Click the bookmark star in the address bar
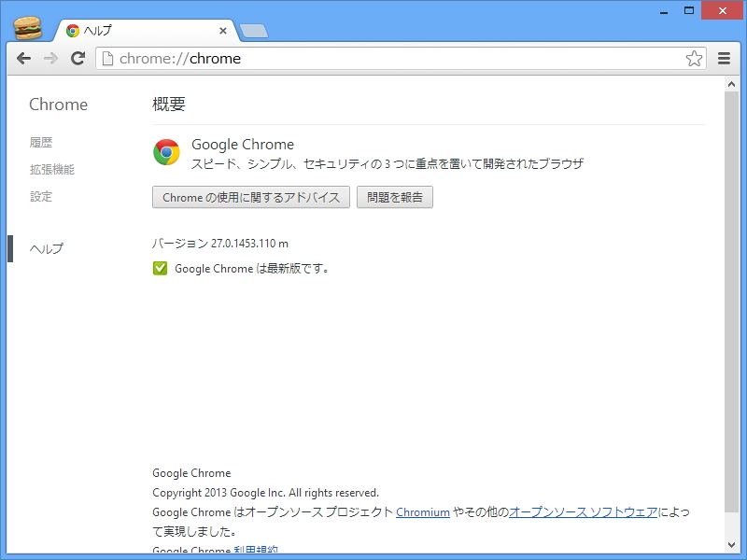 click(x=694, y=58)
